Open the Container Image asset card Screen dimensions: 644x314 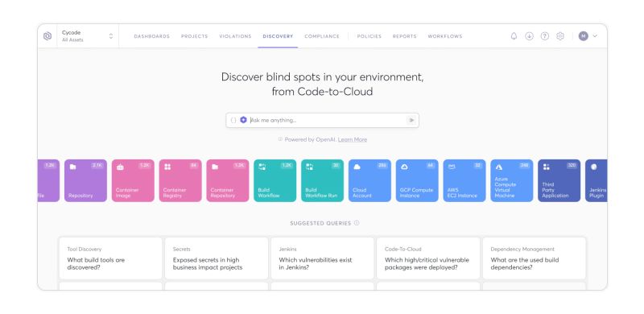point(133,180)
